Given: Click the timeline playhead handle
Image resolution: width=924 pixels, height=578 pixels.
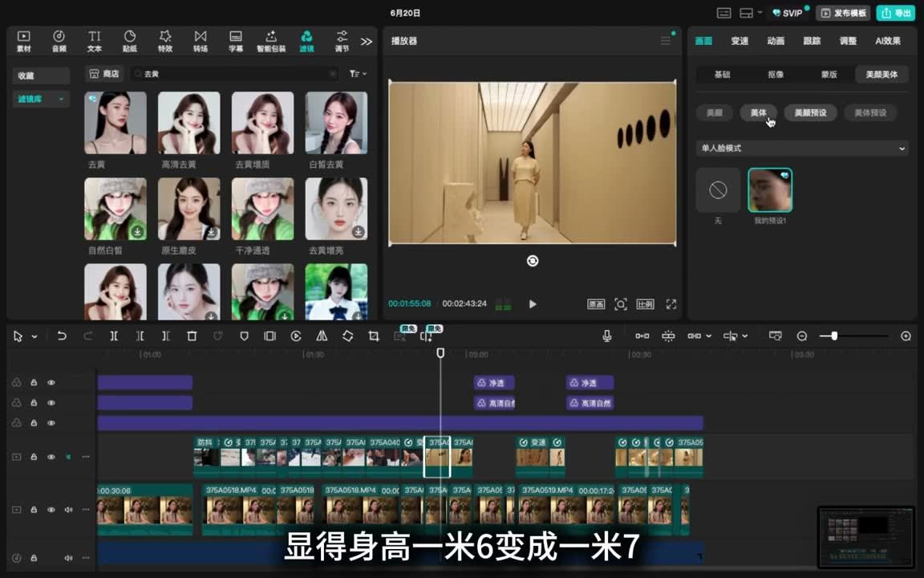Looking at the screenshot, I should [x=440, y=352].
